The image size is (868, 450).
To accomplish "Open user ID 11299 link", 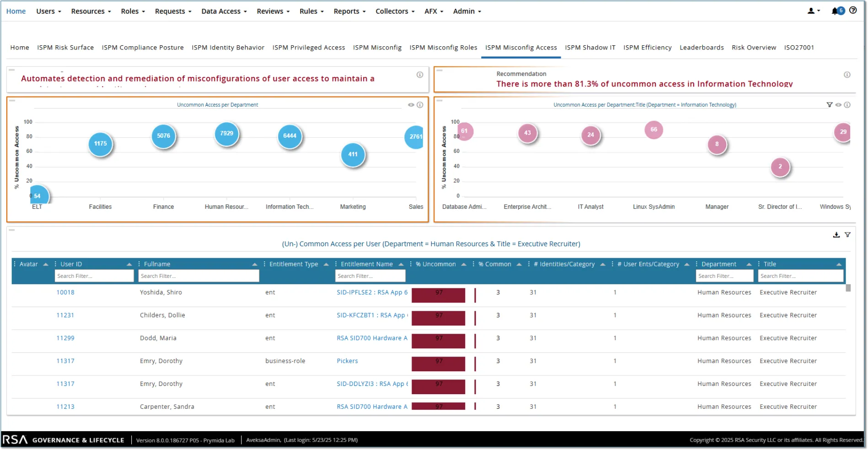I will (x=65, y=338).
